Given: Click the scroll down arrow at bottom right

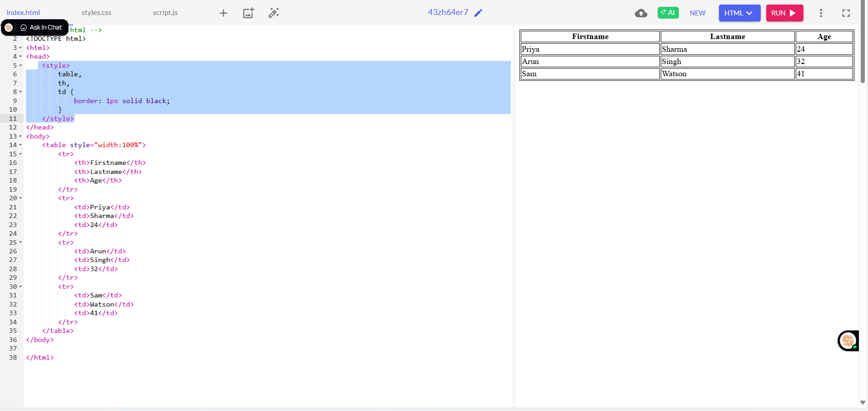Looking at the screenshot, I should pos(863,403).
